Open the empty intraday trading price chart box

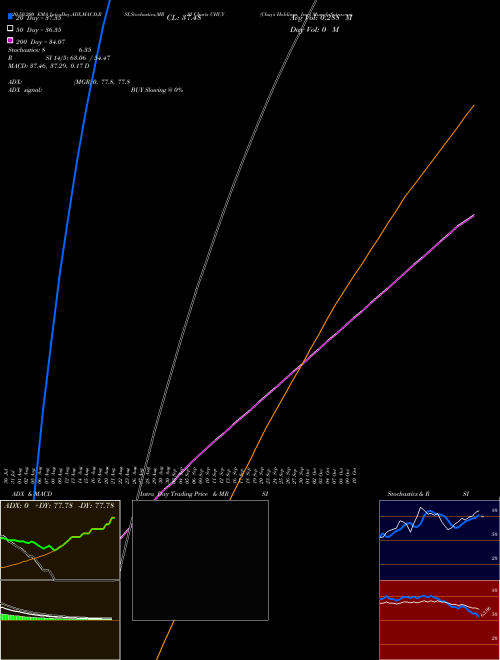tap(200, 560)
